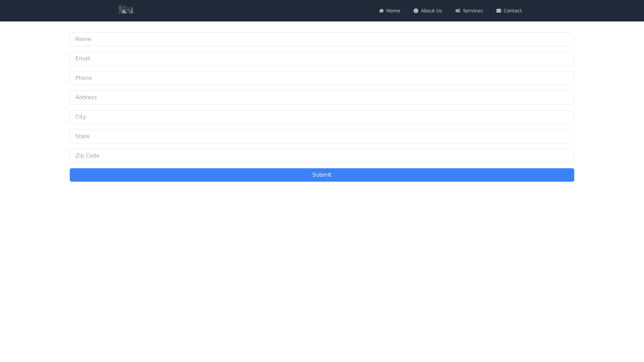Click the Zip Code placeholder text
The height and width of the screenshot is (362, 644).
(x=87, y=156)
